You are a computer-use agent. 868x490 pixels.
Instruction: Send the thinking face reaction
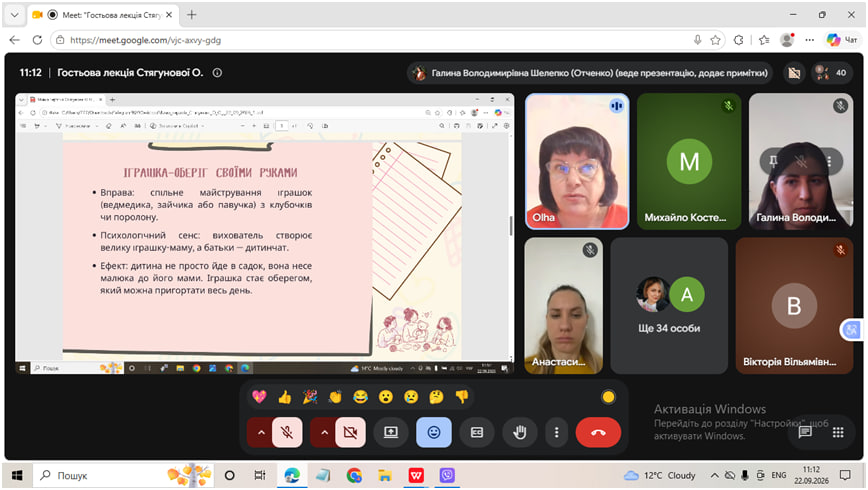[436, 397]
